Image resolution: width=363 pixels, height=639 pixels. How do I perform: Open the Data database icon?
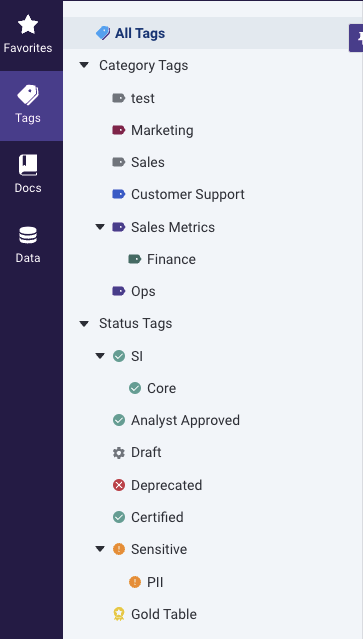point(28,235)
